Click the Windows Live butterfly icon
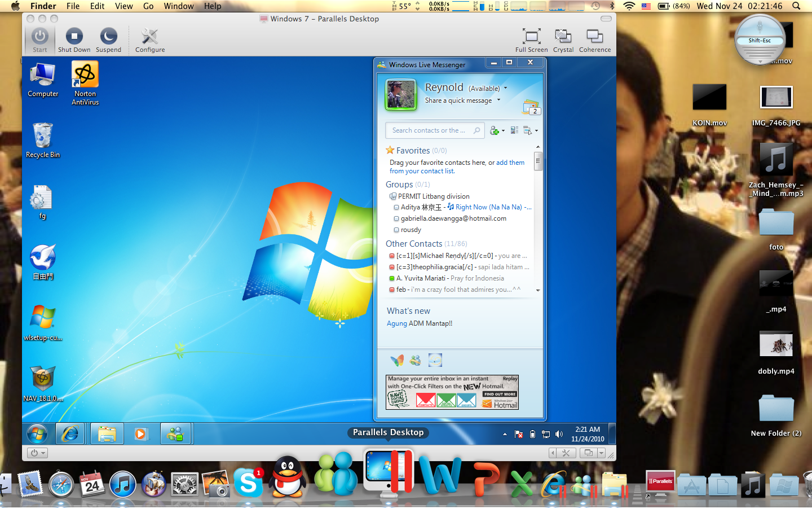 [x=397, y=360]
